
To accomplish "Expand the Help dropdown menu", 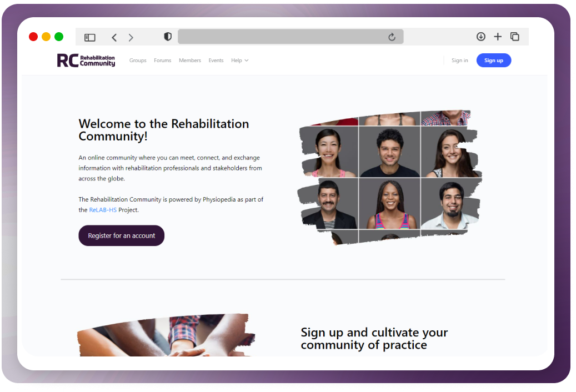I will (239, 60).
